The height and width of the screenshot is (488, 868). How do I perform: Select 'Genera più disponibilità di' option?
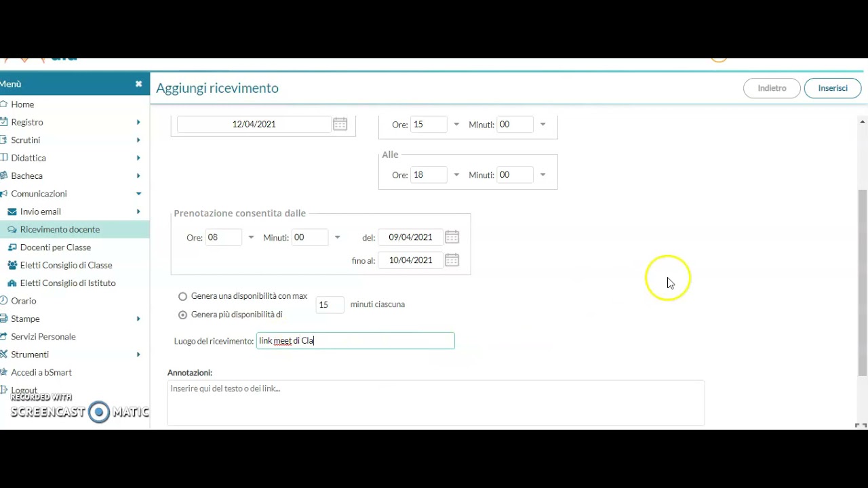click(x=182, y=315)
